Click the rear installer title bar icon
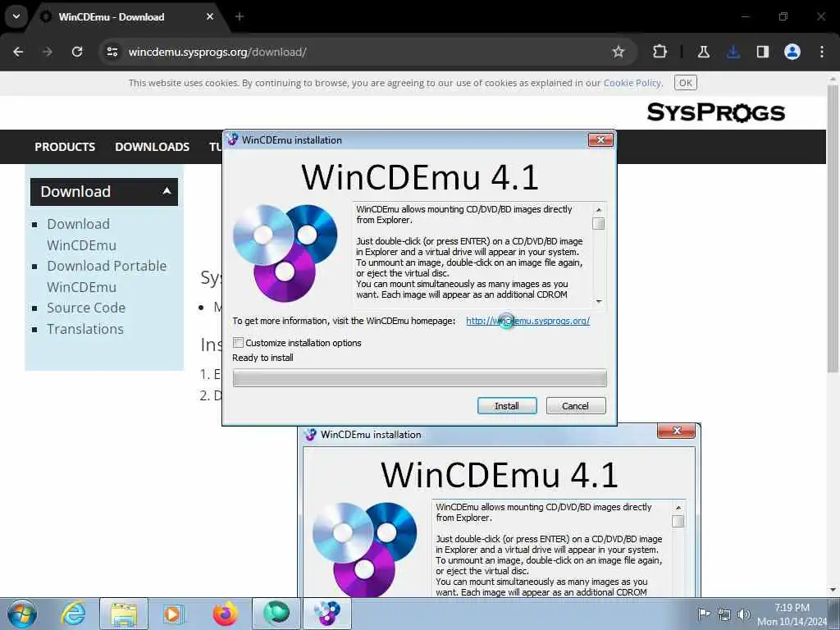This screenshot has height=630, width=840. (x=310, y=435)
